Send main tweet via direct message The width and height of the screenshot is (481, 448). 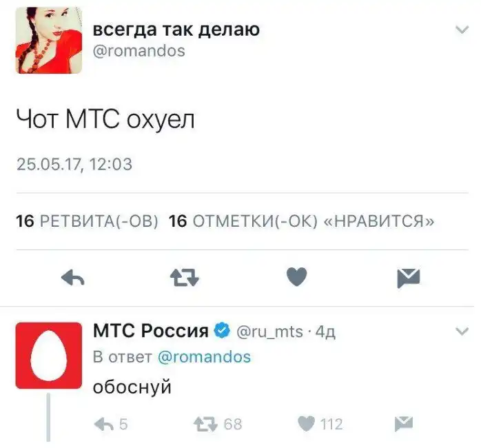pos(408,278)
